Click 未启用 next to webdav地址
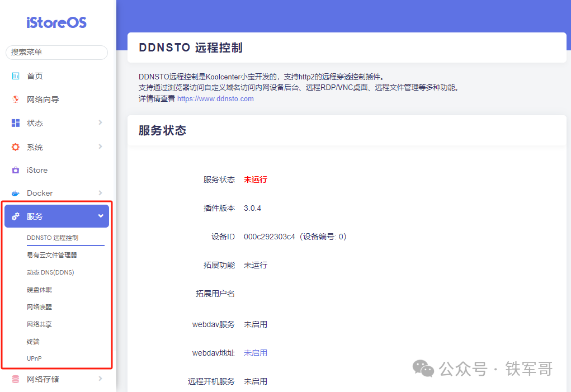Viewport: 571px width, 392px height. [x=255, y=352]
